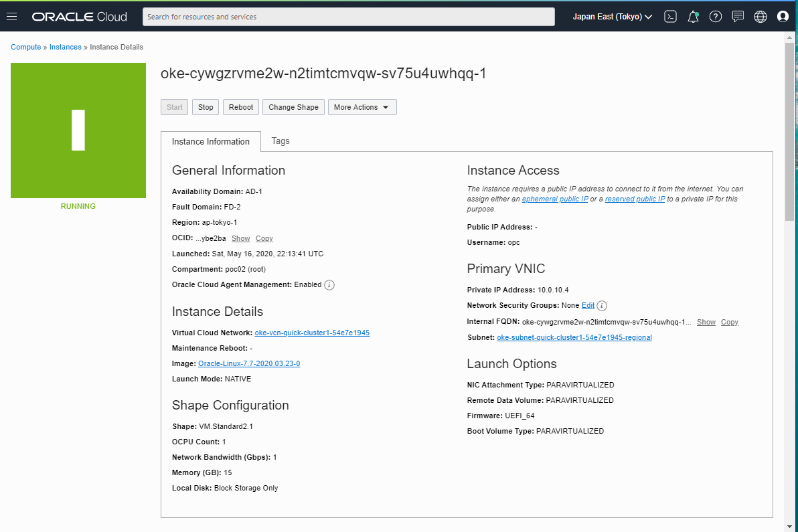
Task: Edit Network Security Groups
Action: pos(588,305)
